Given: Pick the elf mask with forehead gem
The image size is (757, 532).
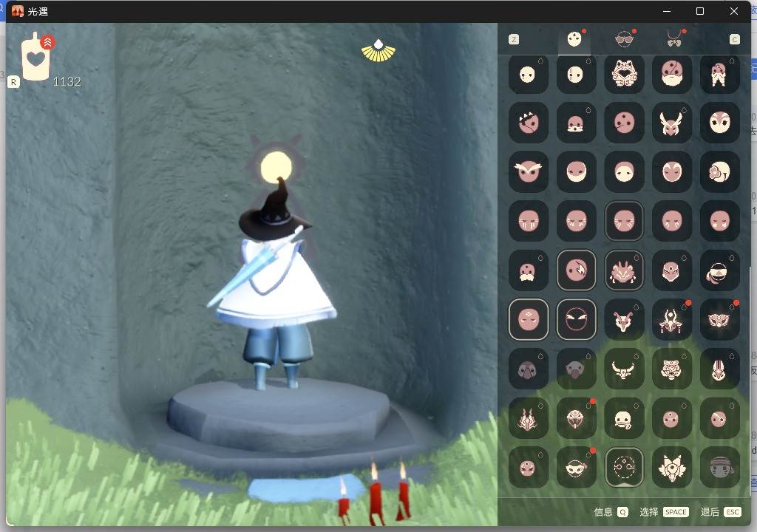Looking at the screenshot, I should 672,270.
